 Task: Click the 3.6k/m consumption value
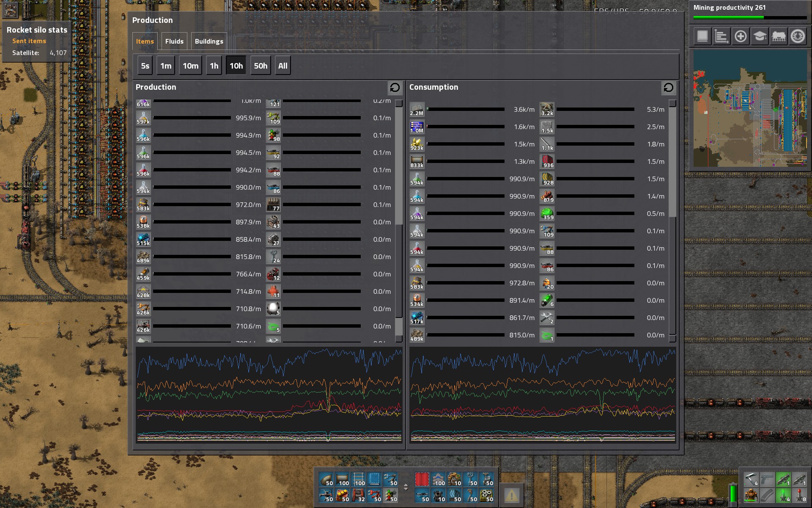click(524, 110)
